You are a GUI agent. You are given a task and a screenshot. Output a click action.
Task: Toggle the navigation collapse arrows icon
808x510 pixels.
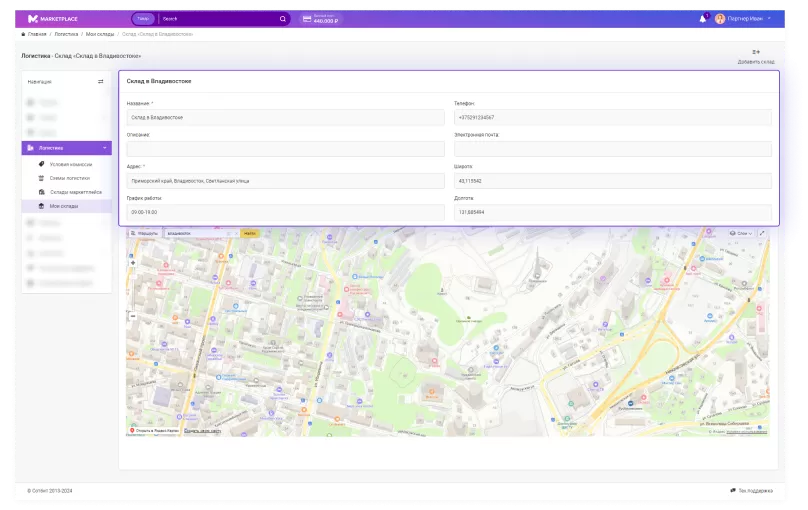100,81
